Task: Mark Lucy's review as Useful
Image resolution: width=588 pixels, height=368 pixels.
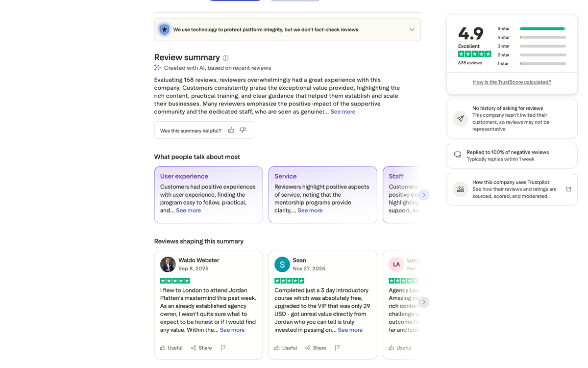Action: tap(400, 348)
